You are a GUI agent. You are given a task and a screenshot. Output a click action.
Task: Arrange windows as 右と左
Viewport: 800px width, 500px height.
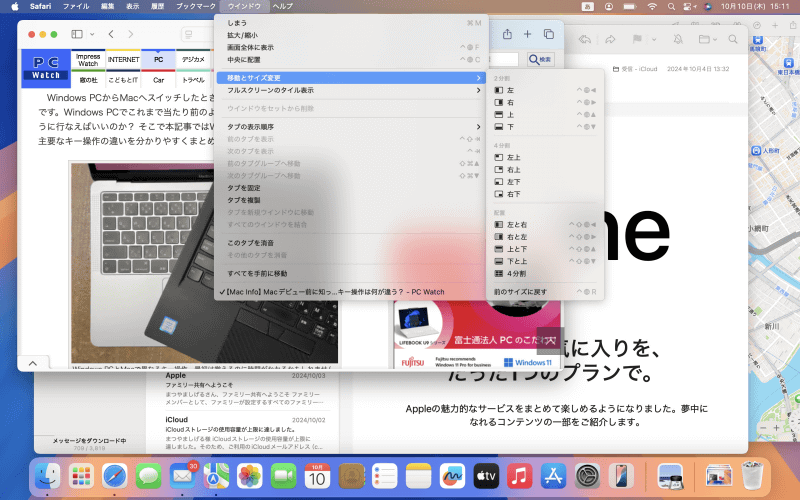pyautogui.click(x=545, y=237)
